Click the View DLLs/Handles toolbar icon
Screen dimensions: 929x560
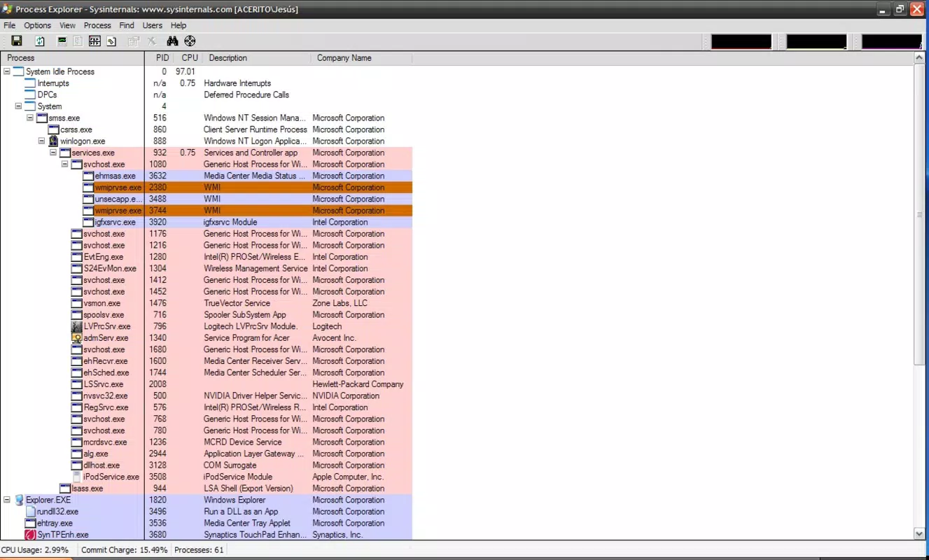tap(111, 41)
